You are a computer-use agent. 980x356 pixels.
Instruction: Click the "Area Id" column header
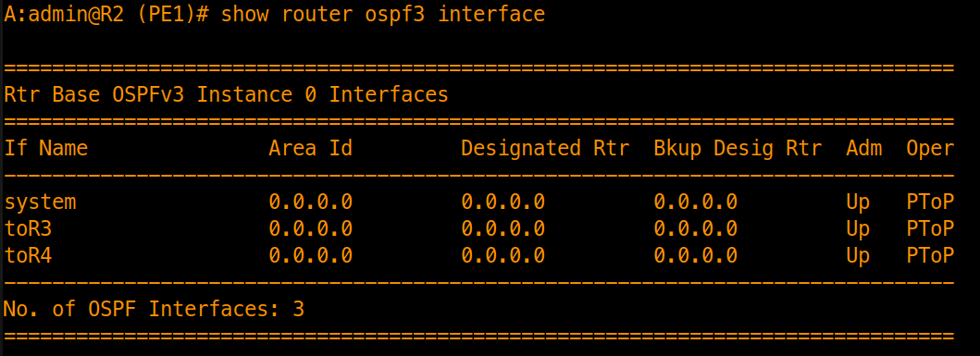(311, 149)
